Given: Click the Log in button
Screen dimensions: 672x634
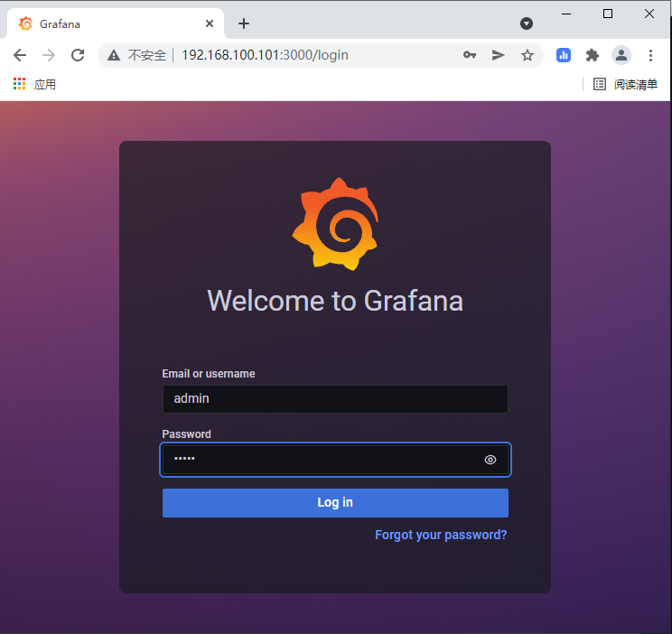Looking at the screenshot, I should point(335,503).
